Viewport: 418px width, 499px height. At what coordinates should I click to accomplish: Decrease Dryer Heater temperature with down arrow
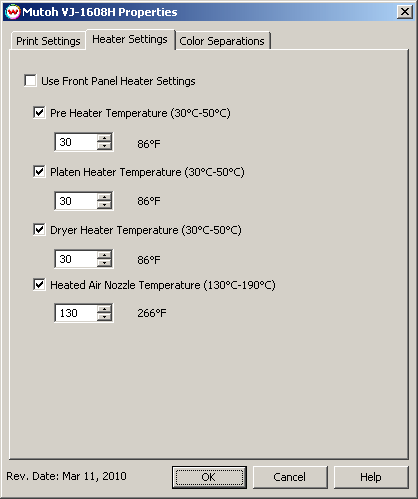pos(105,263)
